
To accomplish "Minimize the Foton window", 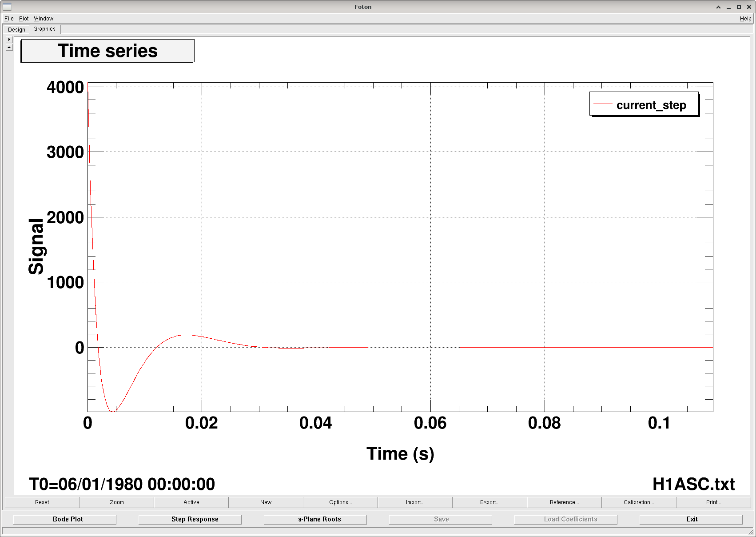I will (728, 7).
